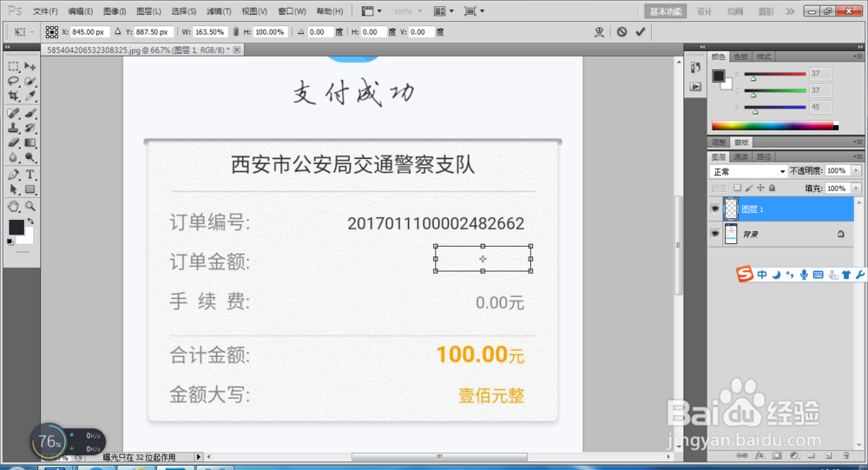The image size is (868, 470).
Task: Open the 填充 fill slider arrow
Action: [857, 189]
